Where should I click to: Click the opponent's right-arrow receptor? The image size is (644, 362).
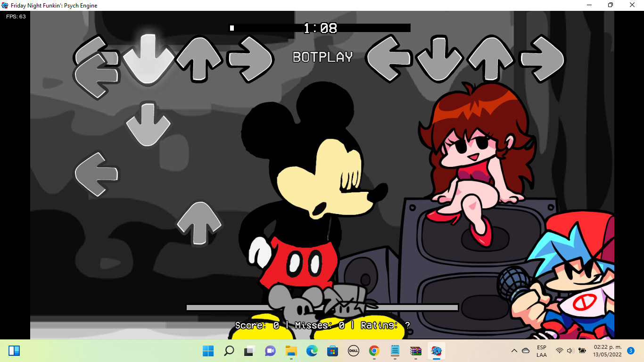250,58
